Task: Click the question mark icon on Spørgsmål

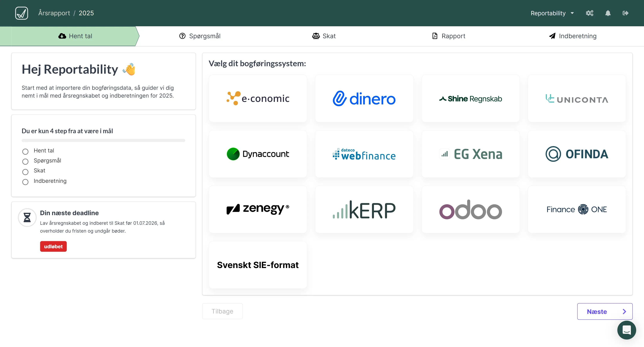Action: coord(182,36)
